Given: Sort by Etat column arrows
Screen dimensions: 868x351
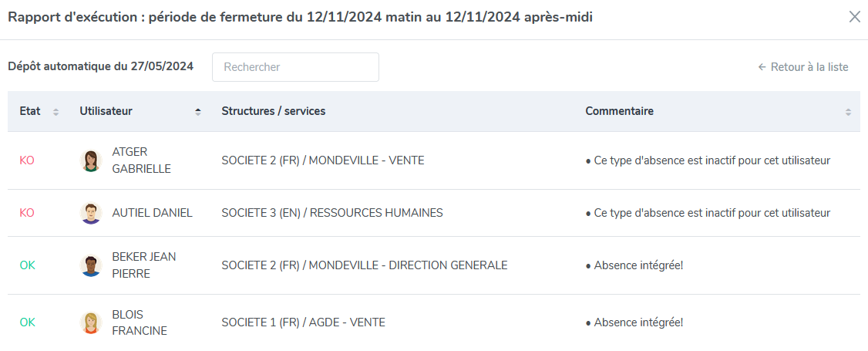Looking at the screenshot, I should point(56,111).
